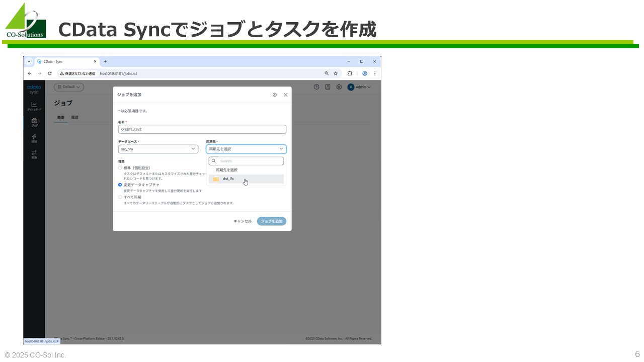This screenshot has height=362, width=644.
Task: Reload the page with the browser refresh icon
Action: click(x=49, y=73)
